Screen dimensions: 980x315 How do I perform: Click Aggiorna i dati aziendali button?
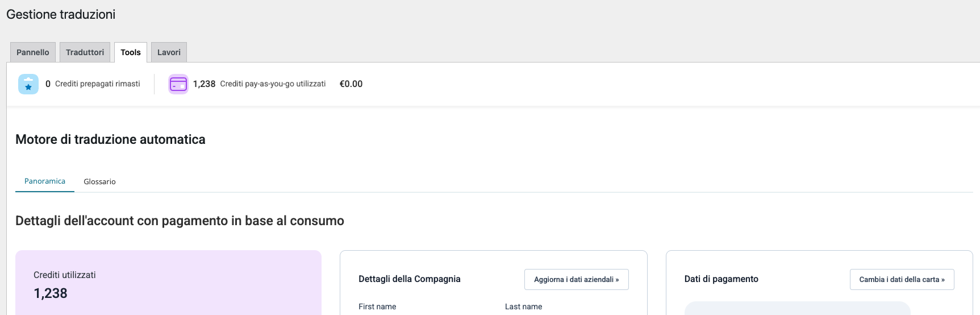pyautogui.click(x=576, y=279)
